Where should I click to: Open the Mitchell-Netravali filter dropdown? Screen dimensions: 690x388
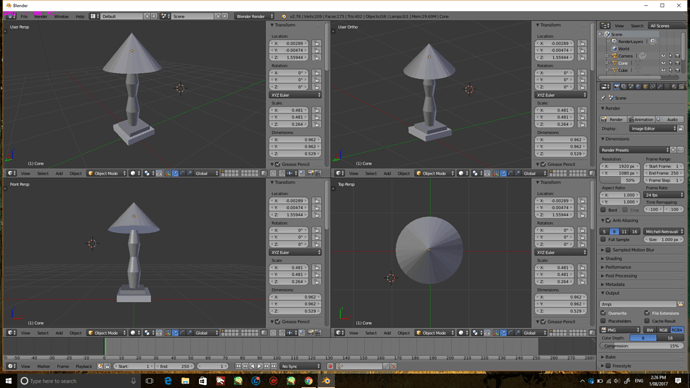coord(664,231)
